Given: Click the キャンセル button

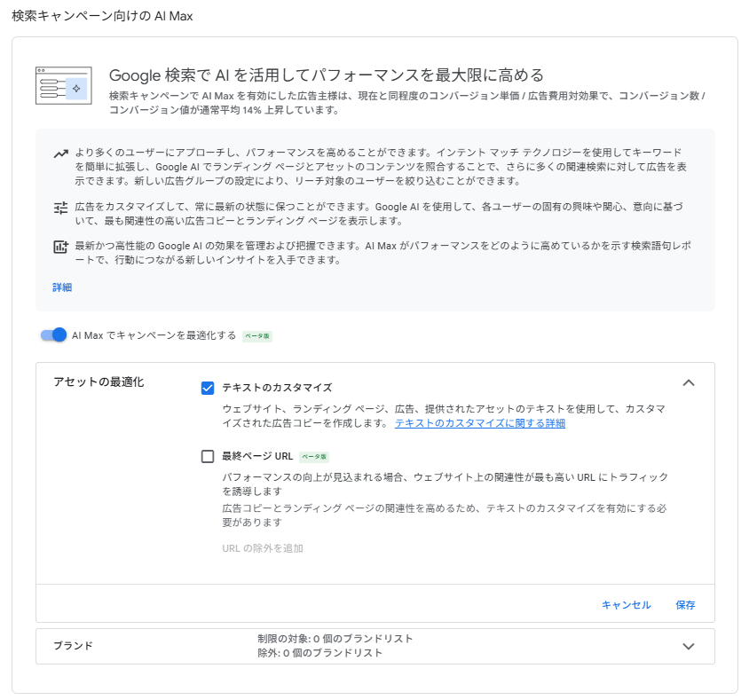Looking at the screenshot, I should point(627,605).
